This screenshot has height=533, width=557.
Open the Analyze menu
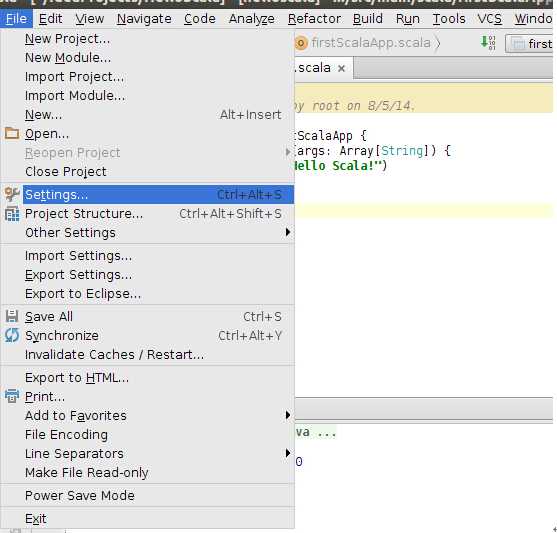tap(252, 18)
